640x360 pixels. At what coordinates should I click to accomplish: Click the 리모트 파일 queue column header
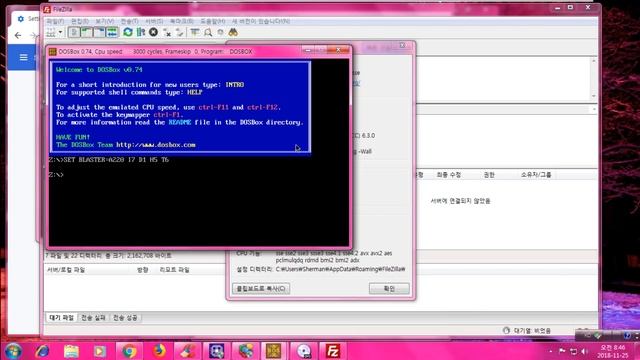[x=174, y=270]
